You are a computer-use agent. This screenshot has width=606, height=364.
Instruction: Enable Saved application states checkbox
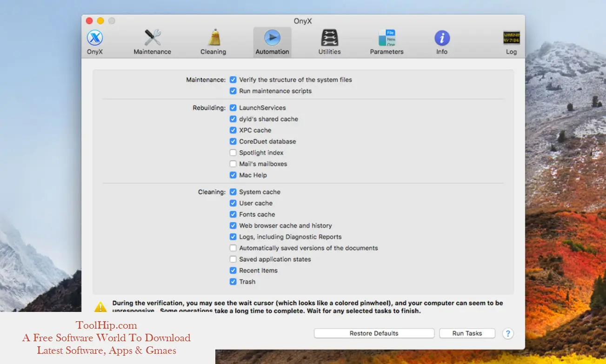click(x=233, y=259)
